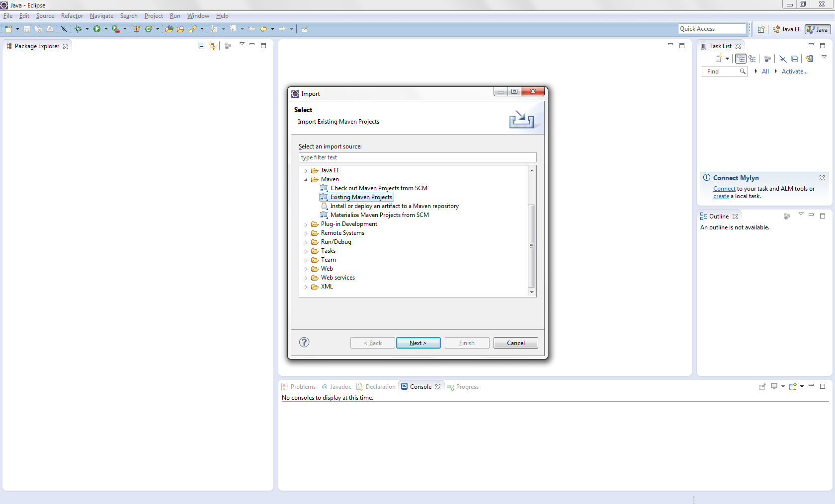Click the Next Annotation toolbar icon
835x504 pixels.
[214, 29]
